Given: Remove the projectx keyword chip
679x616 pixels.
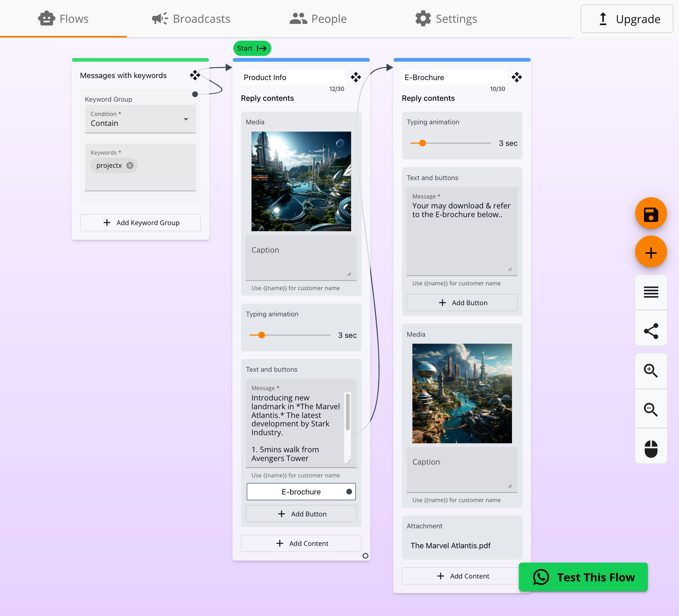Looking at the screenshot, I should (130, 165).
